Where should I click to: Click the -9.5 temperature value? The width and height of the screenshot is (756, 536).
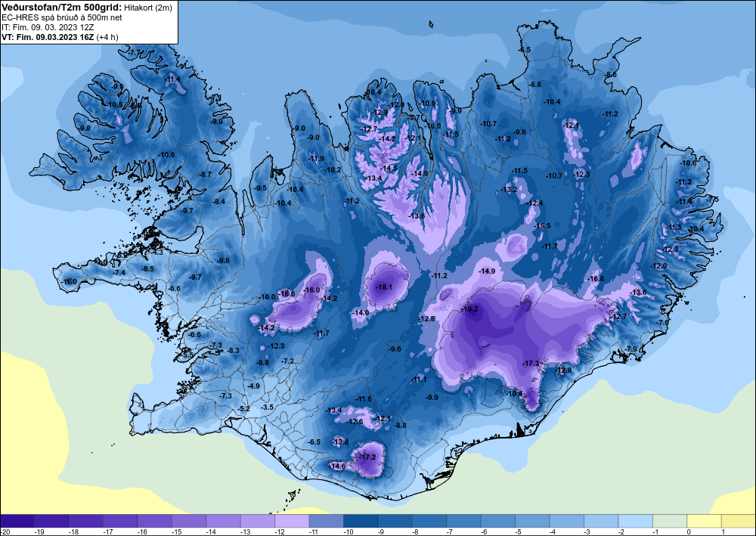point(260,188)
